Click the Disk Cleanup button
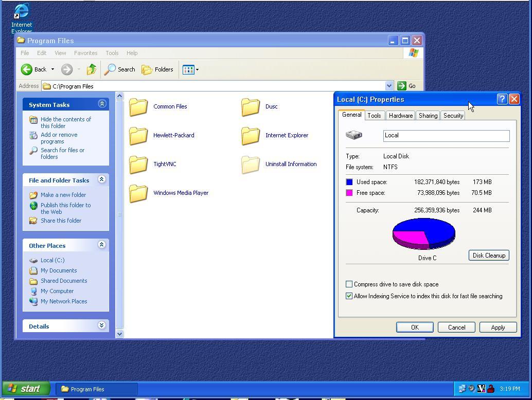Screen dimensions: 532x400 (489, 255)
